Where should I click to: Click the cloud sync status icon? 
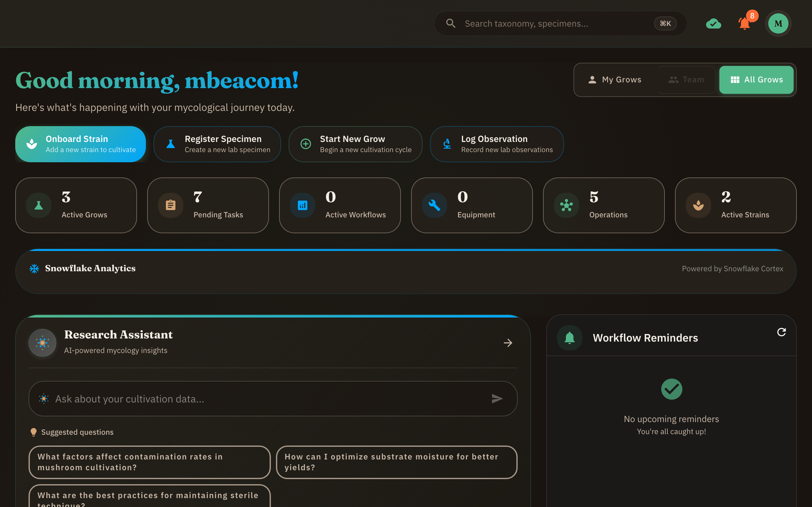pyautogui.click(x=713, y=24)
